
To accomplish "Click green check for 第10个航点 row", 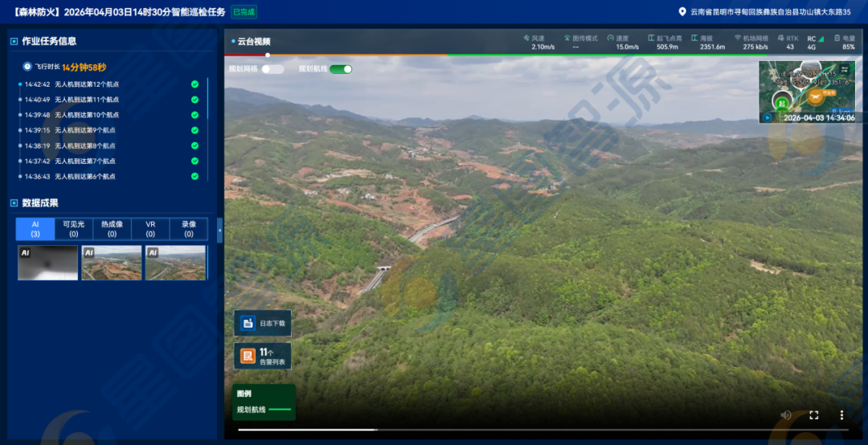I will pyautogui.click(x=194, y=115).
